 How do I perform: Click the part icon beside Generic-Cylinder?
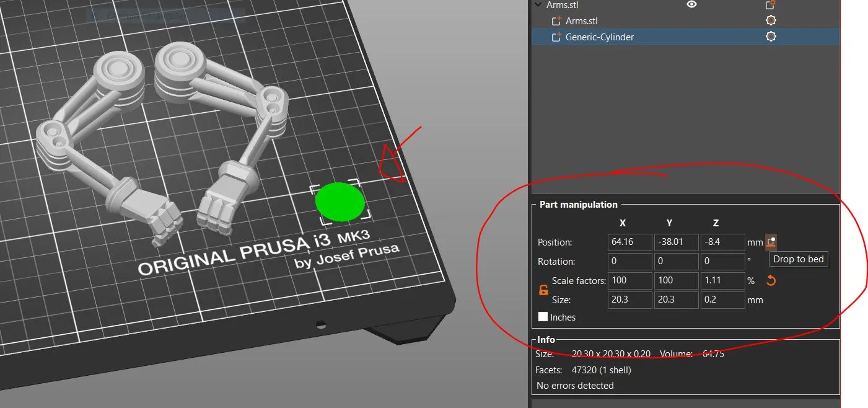(556, 37)
